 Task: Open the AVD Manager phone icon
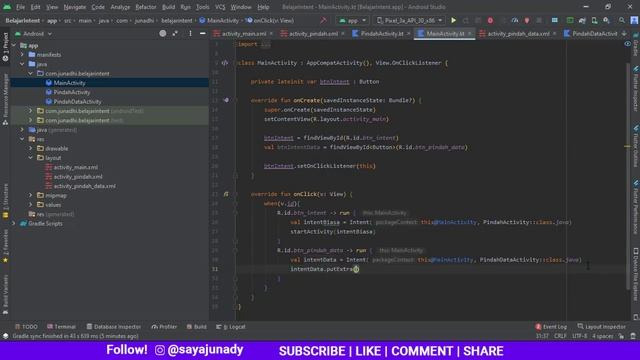[594, 20]
